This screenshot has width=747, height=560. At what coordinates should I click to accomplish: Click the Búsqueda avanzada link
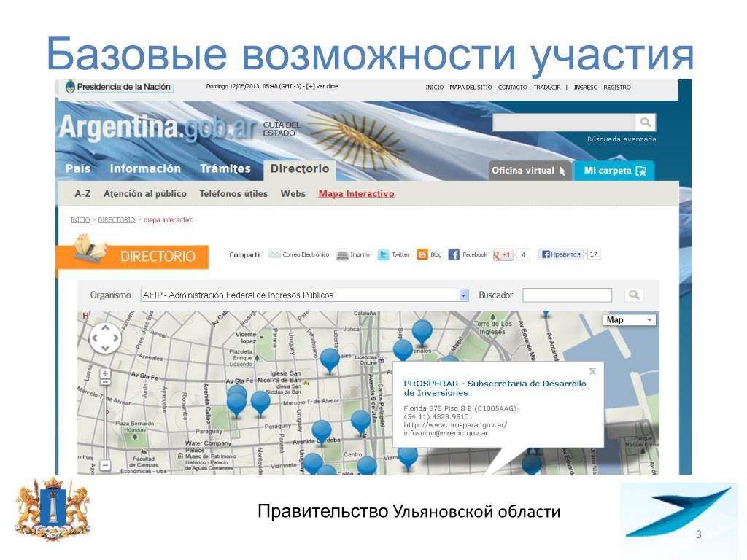point(622,139)
